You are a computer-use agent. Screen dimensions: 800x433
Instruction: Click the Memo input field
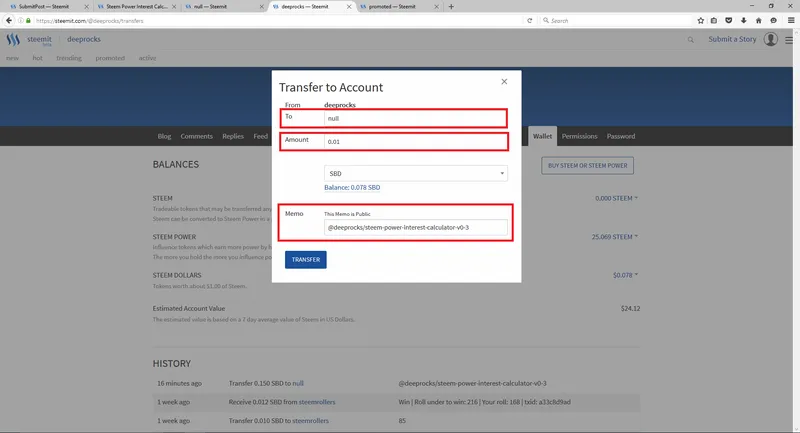coord(416,227)
